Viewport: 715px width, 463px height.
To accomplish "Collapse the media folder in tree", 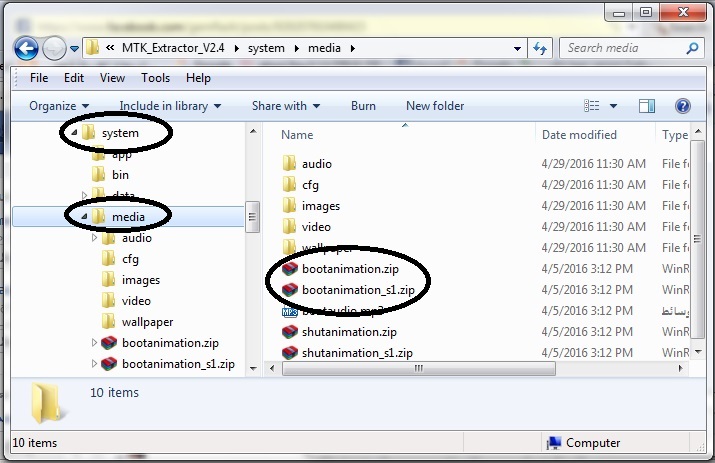I will coord(84,217).
